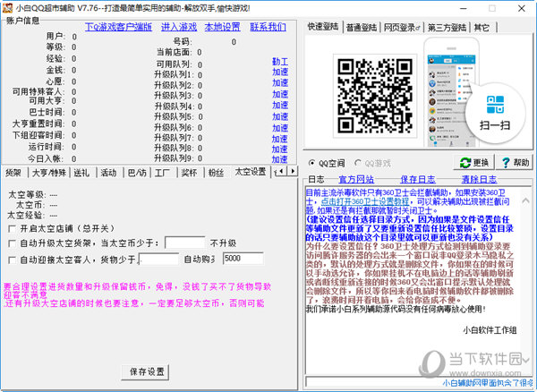Click the log scrollbar up arrow
The height and width of the screenshot is (392, 537).
(x=525, y=201)
